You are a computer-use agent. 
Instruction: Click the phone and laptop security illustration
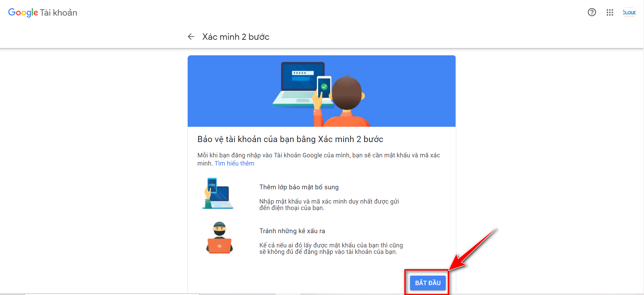(x=217, y=193)
